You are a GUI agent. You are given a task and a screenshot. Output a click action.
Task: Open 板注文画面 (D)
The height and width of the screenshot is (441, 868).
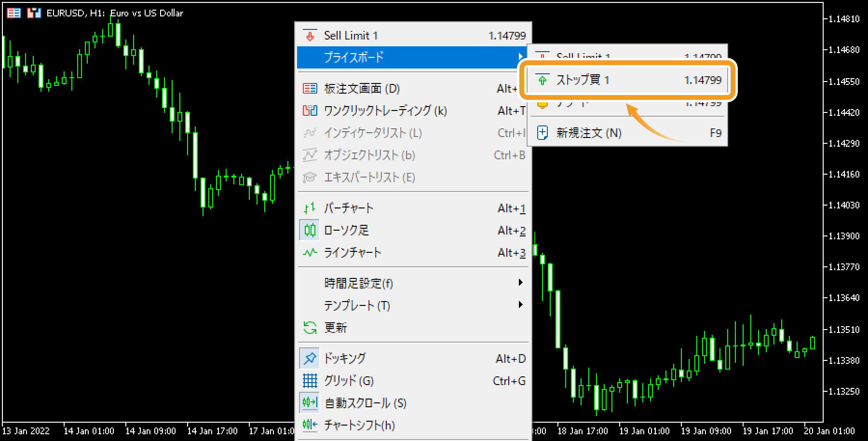413,88
